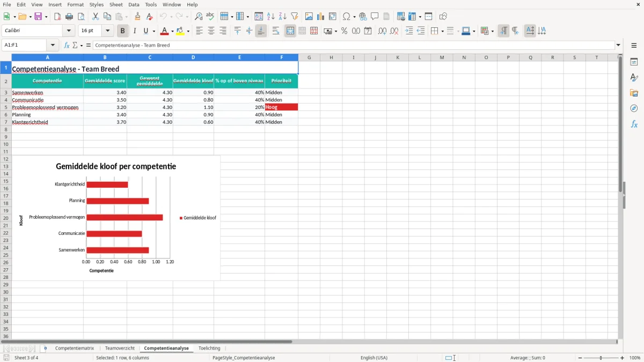Click the sidebar settings menu button
The height and width of the screenshot is (362, 644).
[x=634, y=46]
